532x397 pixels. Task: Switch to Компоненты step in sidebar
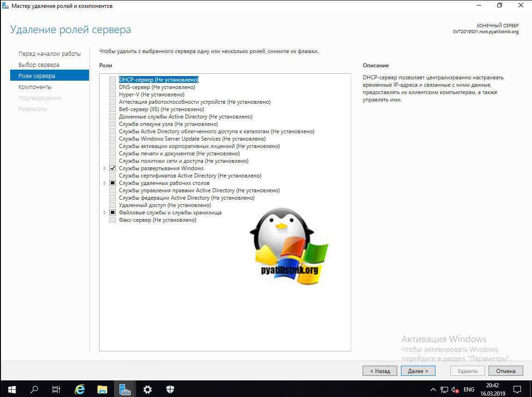(x=35, y=87)
